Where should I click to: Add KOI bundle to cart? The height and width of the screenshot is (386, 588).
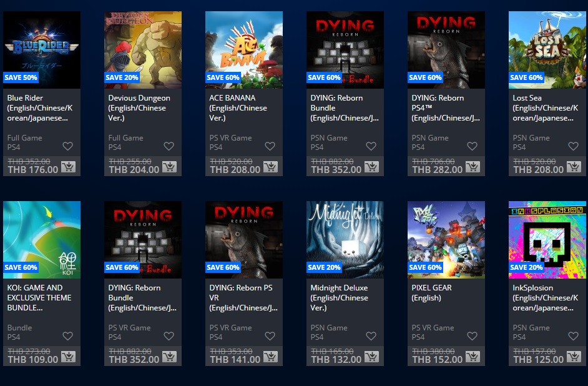[68, 357]
